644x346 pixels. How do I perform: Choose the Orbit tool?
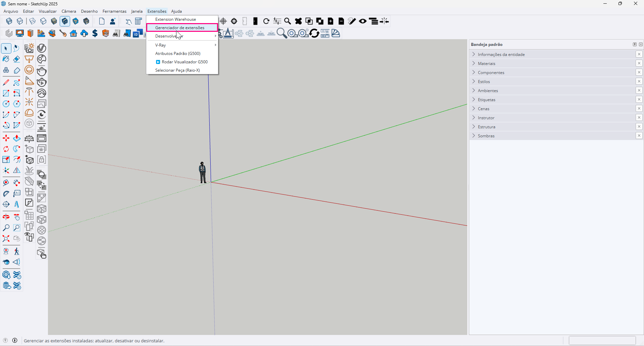tap(6, 217)
